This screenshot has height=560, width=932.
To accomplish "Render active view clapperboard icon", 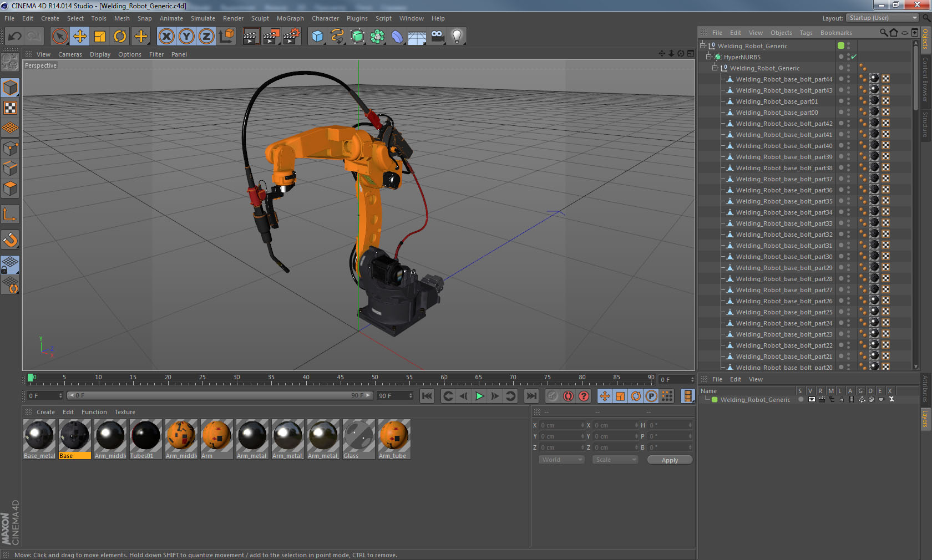I will point(251,37).
